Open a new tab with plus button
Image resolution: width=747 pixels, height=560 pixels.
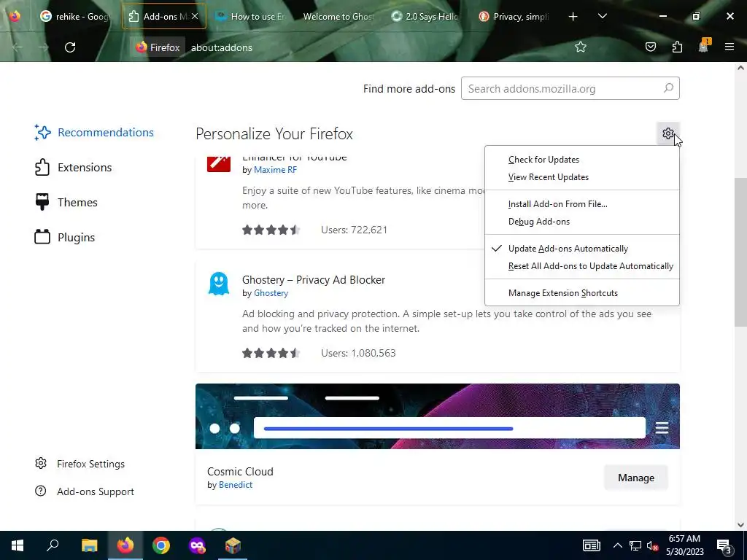[573, 17]
